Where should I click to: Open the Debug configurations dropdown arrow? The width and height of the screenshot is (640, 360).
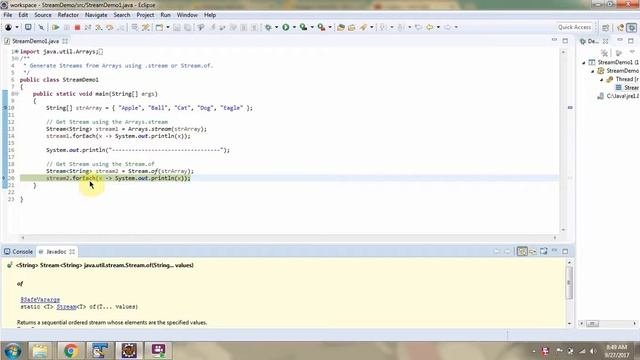(276, 27)
